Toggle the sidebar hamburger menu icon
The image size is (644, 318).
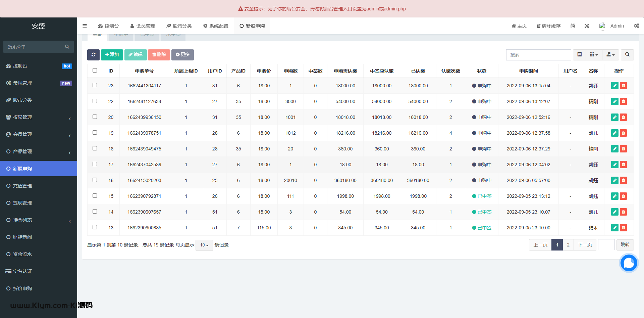[85, 26]
